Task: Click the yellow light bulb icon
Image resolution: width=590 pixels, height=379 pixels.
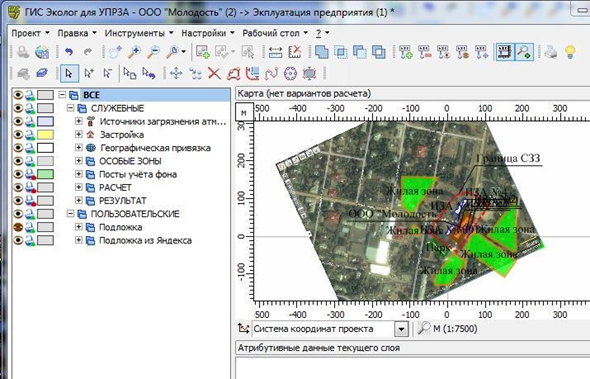Action: tap(570, 52)
